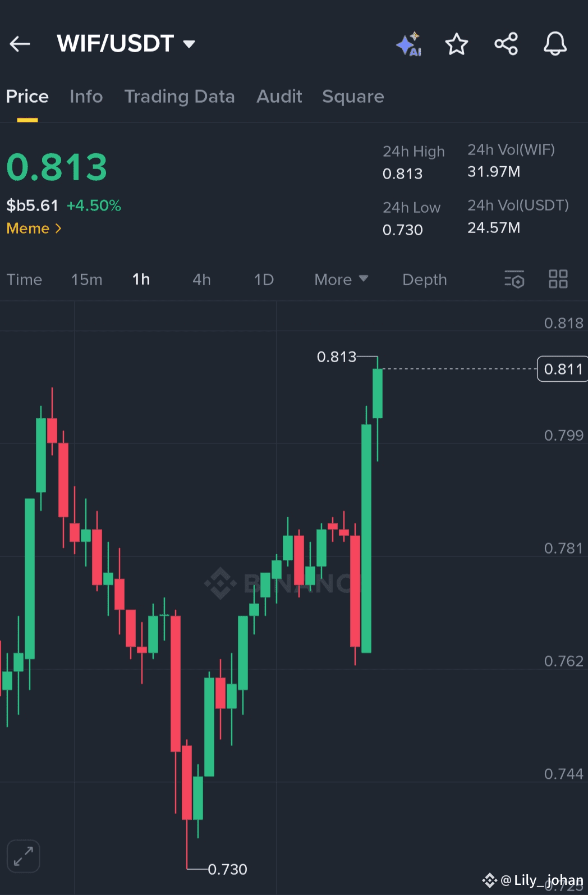Image resolution: width=588 pixels, height=895 pixels.
Task: Tap the four-square grid layout icon
Action: 558,279
